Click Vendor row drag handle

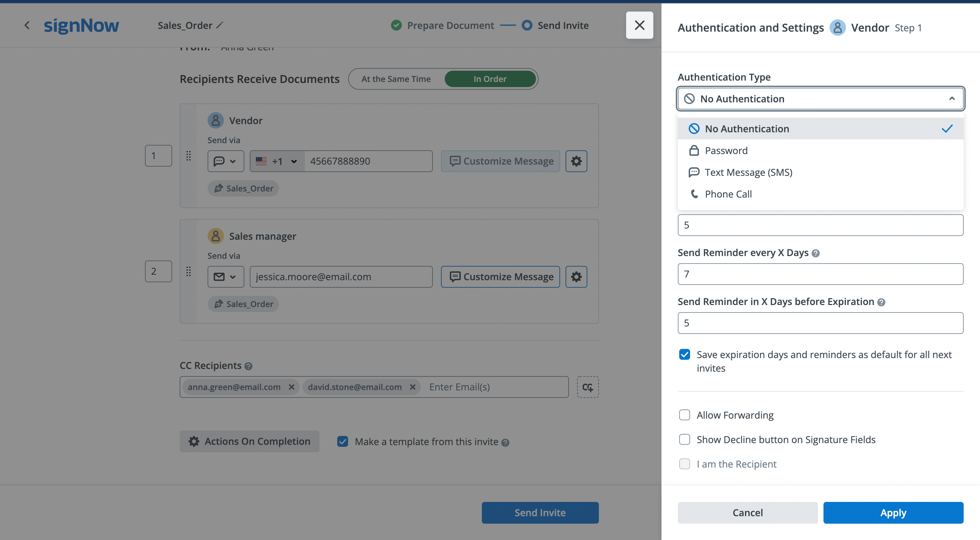click(188, 156)
